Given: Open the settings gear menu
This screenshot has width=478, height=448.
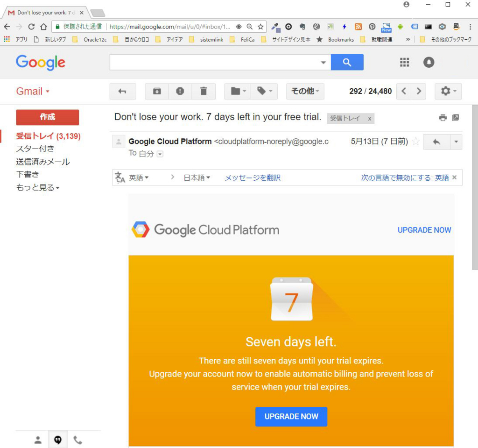Looking at the screenshot, I should coord(448,91).
